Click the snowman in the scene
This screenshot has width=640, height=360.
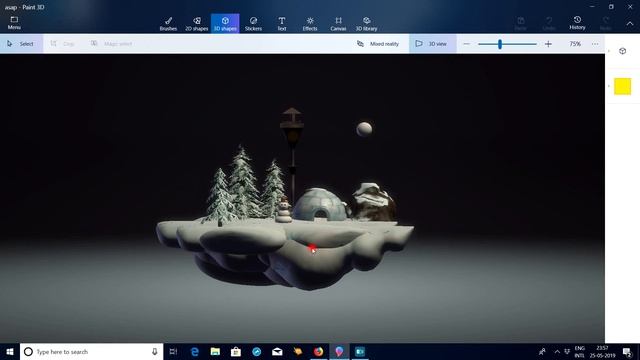pyautogui.click(x=284, y=210)
